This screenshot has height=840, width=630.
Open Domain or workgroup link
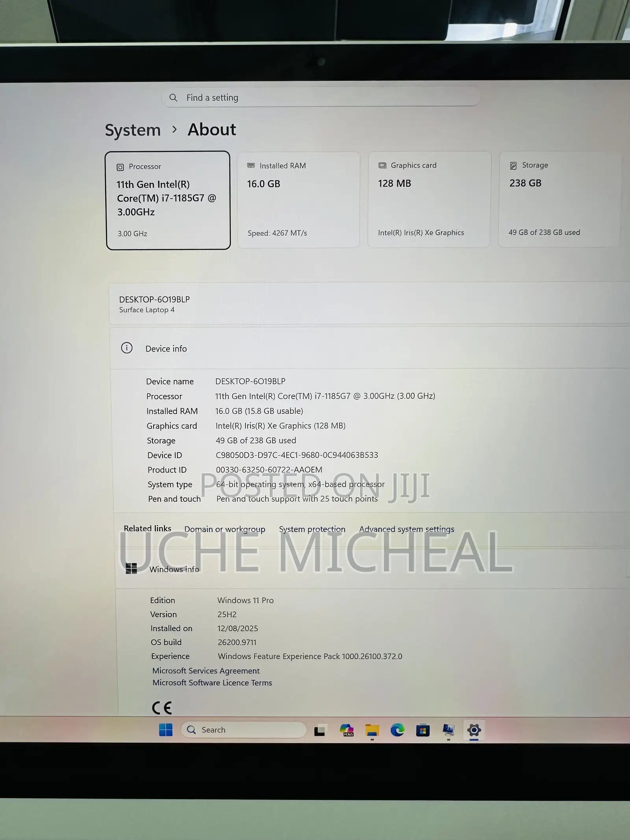click(x=225, y=529)
